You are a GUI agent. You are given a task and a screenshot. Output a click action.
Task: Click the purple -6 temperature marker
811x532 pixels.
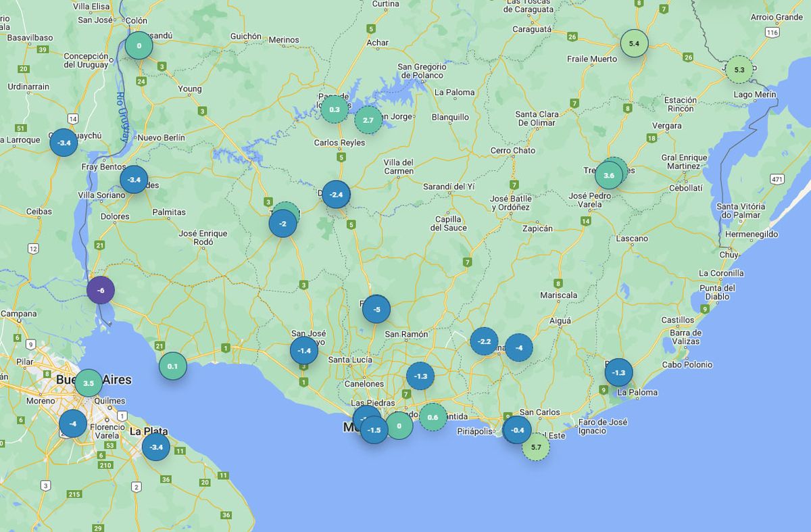(x=101, y=291)
